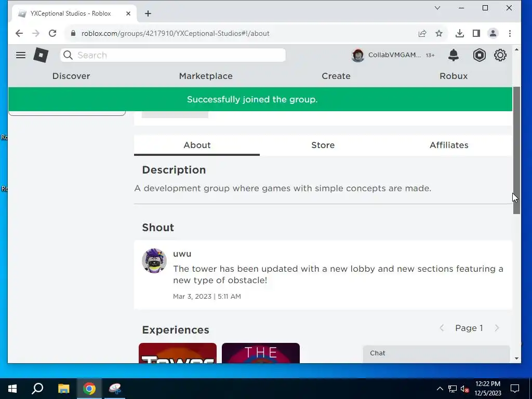Click the Successfully joined the group banner
This screenshot has width=532, height=399.
260,99
